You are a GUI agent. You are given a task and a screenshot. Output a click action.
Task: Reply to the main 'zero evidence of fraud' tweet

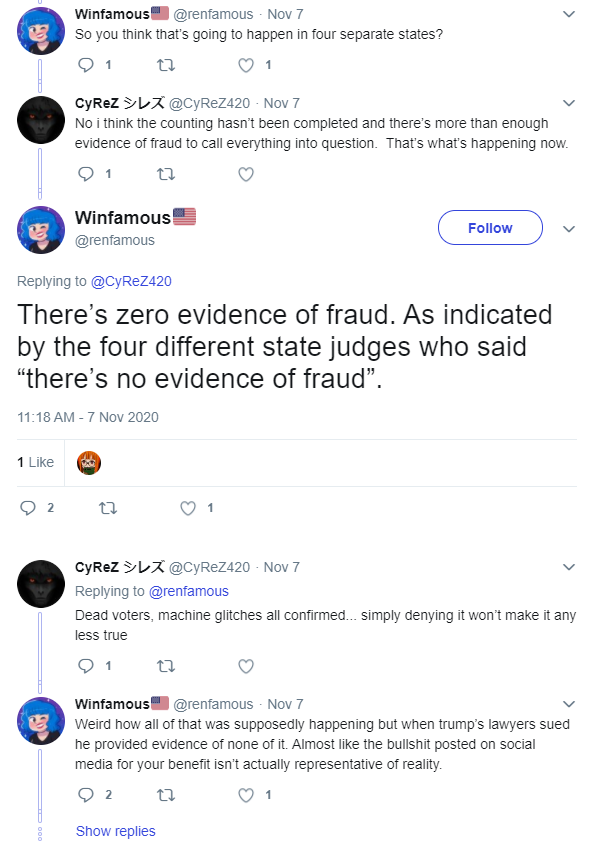point(28,508)
